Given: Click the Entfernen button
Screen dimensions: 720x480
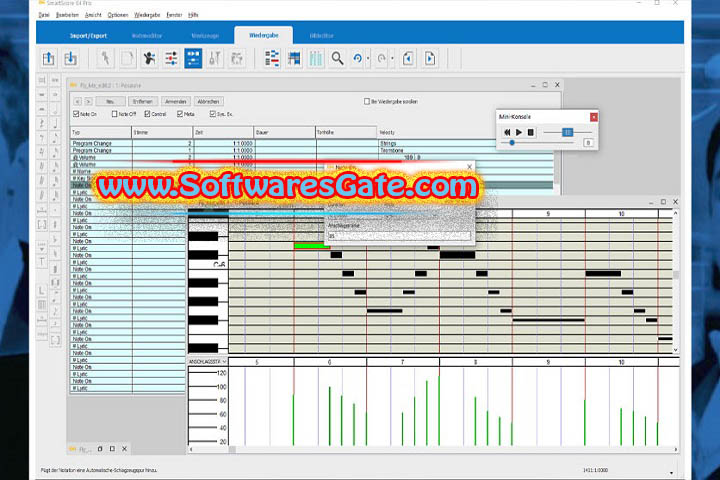Looking at the screenshot, I should pos(143,102).
